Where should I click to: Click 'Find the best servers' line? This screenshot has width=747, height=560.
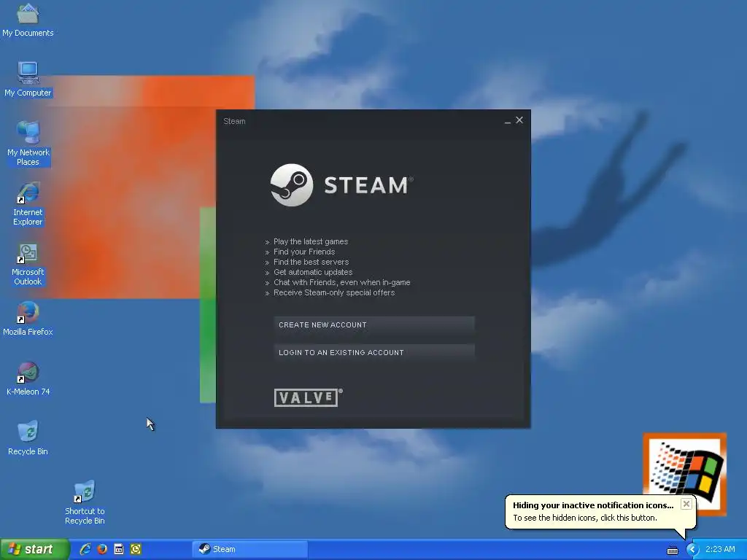point(311,262)
